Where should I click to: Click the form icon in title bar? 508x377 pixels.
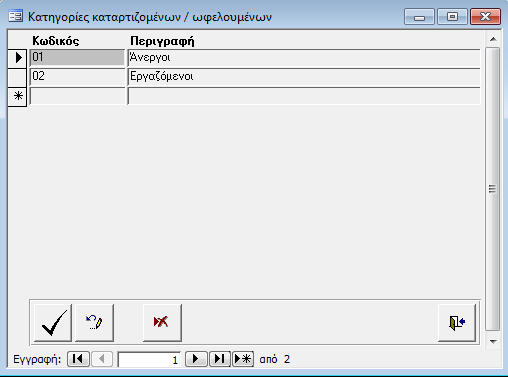click(x=16, y=16)
